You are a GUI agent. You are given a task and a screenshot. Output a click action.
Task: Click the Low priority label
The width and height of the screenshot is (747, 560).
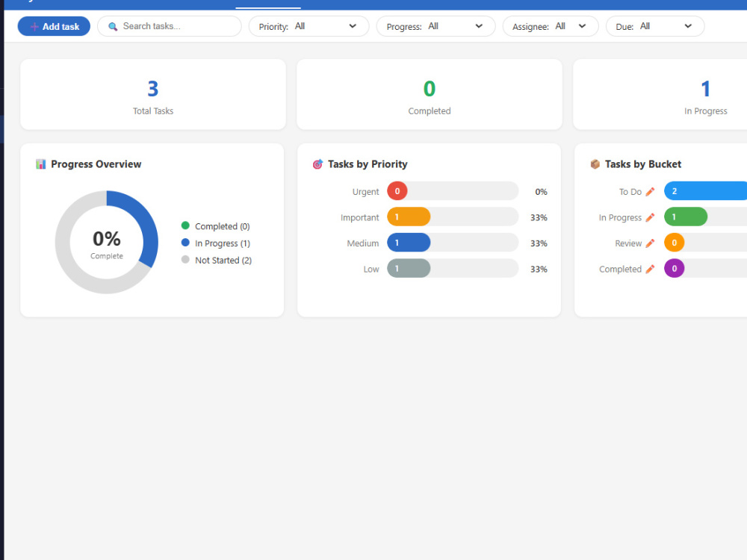[x=371, y=269]
